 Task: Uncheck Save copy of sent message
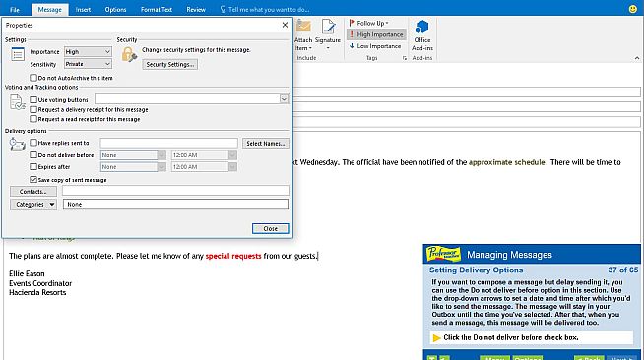[33, 180]
